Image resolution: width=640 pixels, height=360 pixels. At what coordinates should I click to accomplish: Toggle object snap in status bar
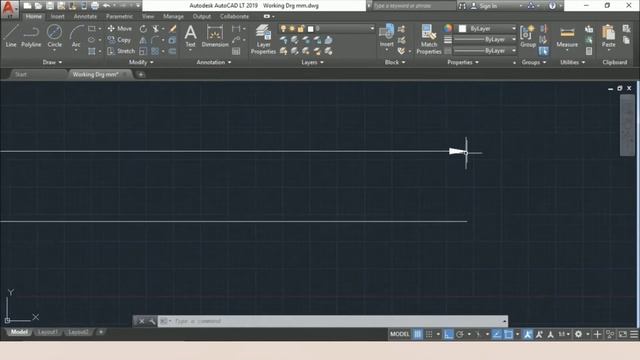click(x=508, y=334)
